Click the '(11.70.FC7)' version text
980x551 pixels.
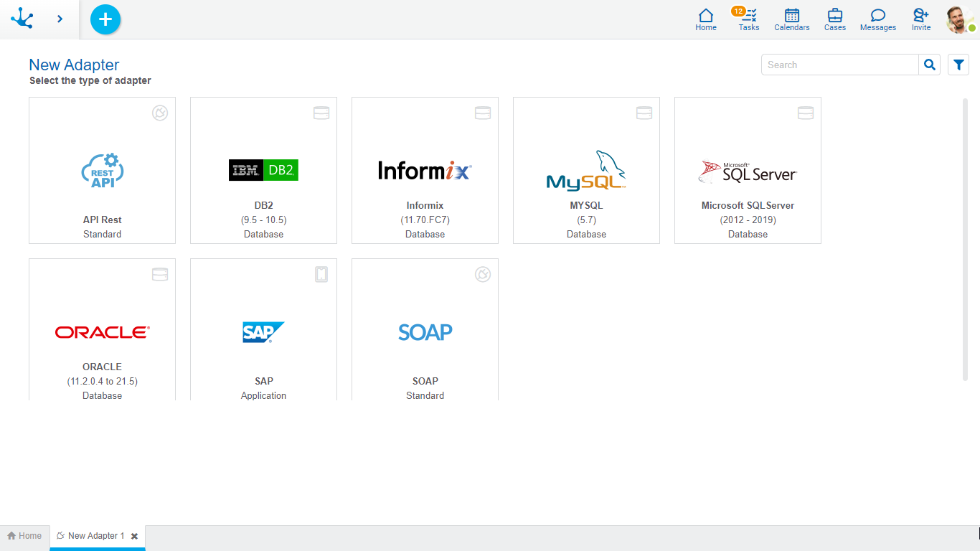click(425, 220)
